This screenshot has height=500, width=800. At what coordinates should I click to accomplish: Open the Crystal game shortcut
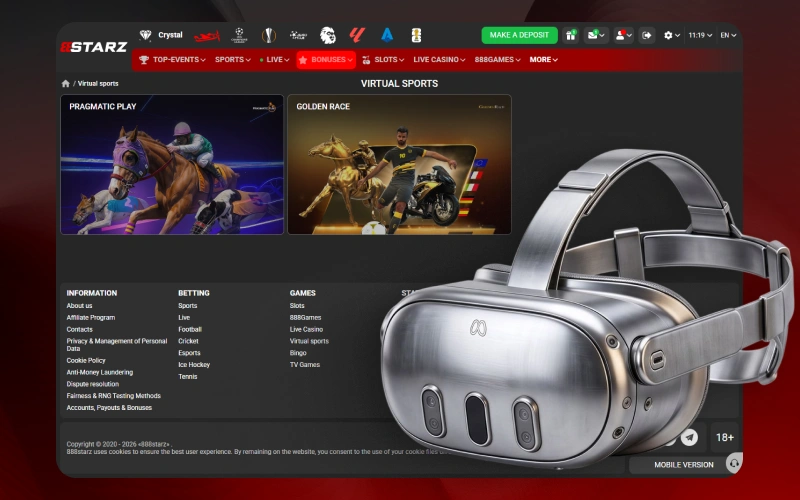pos(161,35)
